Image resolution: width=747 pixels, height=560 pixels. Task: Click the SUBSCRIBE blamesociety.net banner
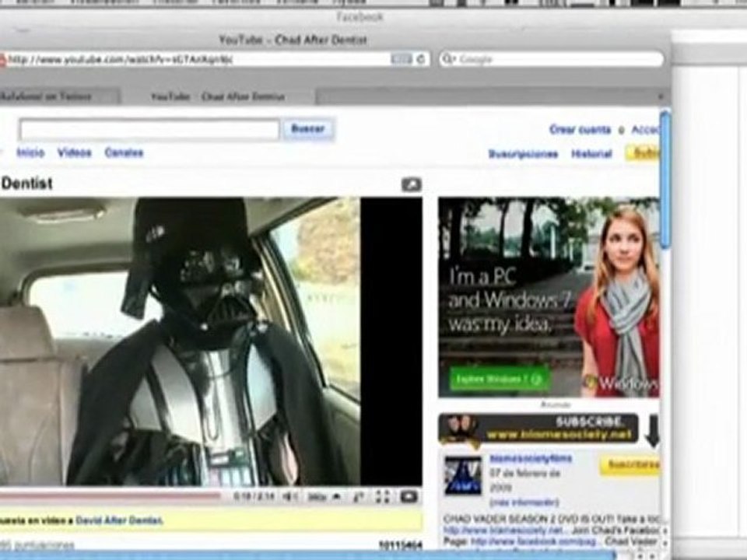tap(538, 428)
